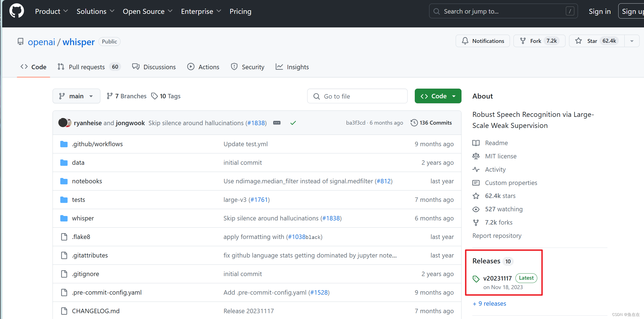The image size is (644, 319).
Task: Open the openai owner link
Action: [41, 42]
